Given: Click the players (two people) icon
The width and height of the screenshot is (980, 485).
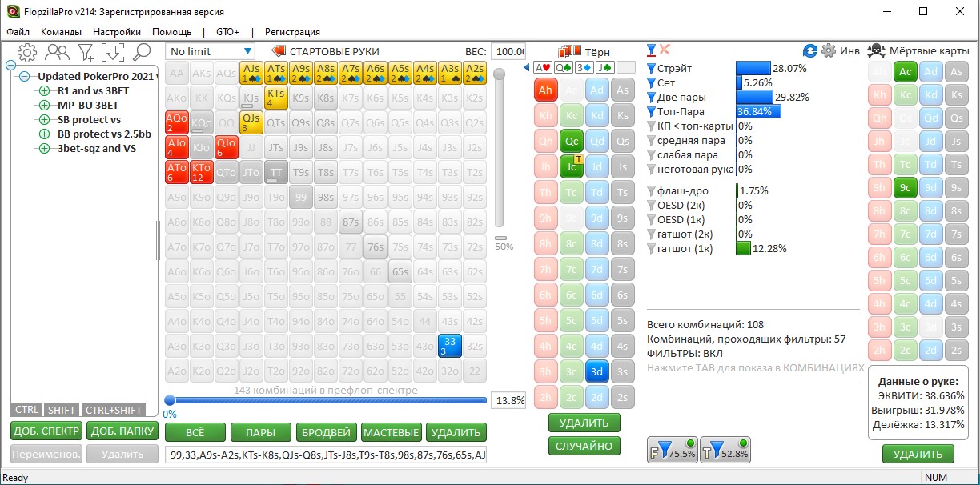Looking at the screenshot, I should pos(57,53).
